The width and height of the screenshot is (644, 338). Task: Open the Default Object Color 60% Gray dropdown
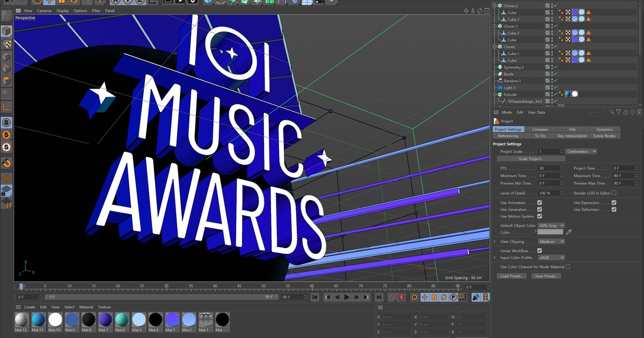pyautogui.click(x=551, y=225)
